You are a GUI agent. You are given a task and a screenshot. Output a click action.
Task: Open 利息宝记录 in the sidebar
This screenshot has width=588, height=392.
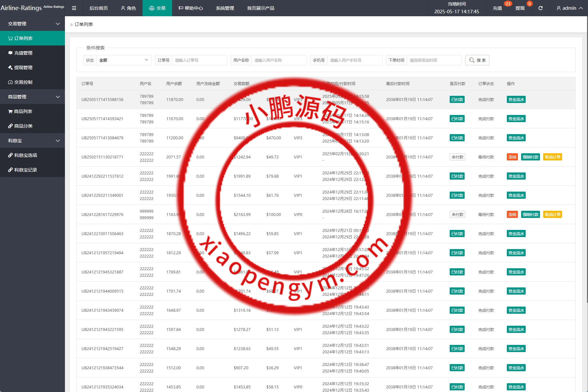pyautogui.click(x=25, y=170)
